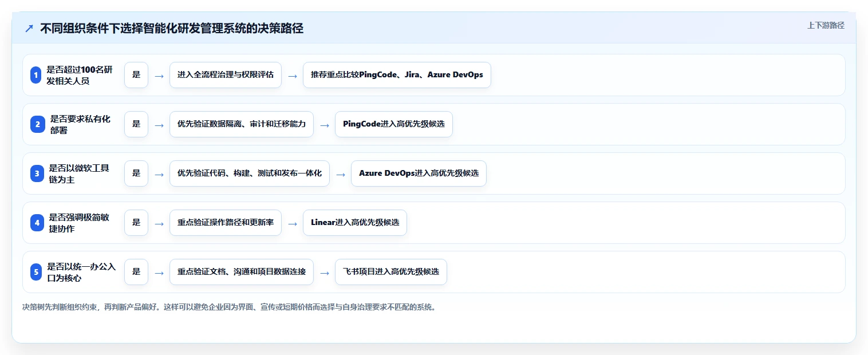The height and width of the screenshot is (355, 868).
Task: Select step badge number 3
Action: point(37,173)
